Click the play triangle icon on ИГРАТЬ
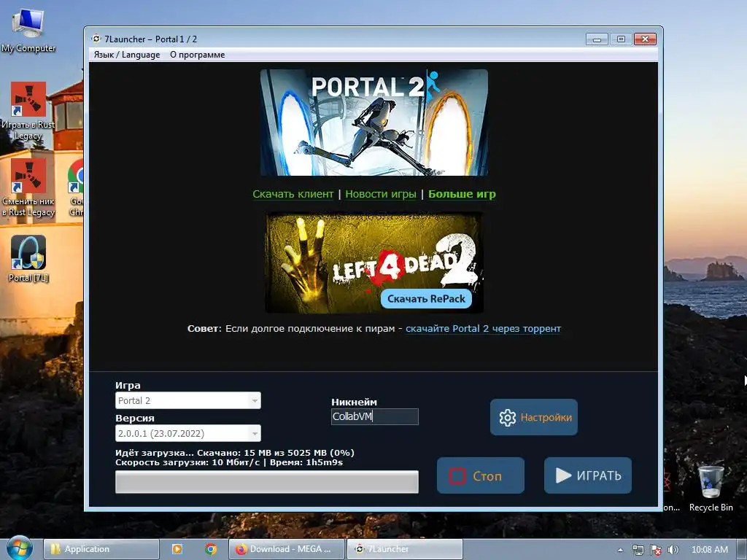Screen dimensions: 747x560 pos(563,475)
